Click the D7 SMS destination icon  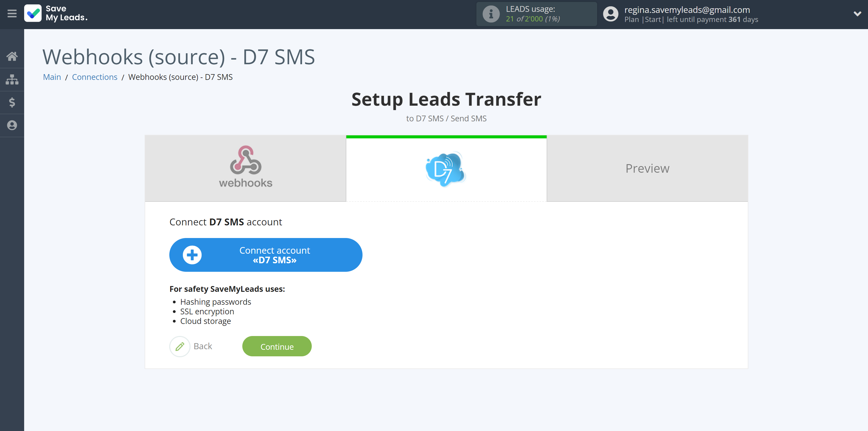coord(446,168)
